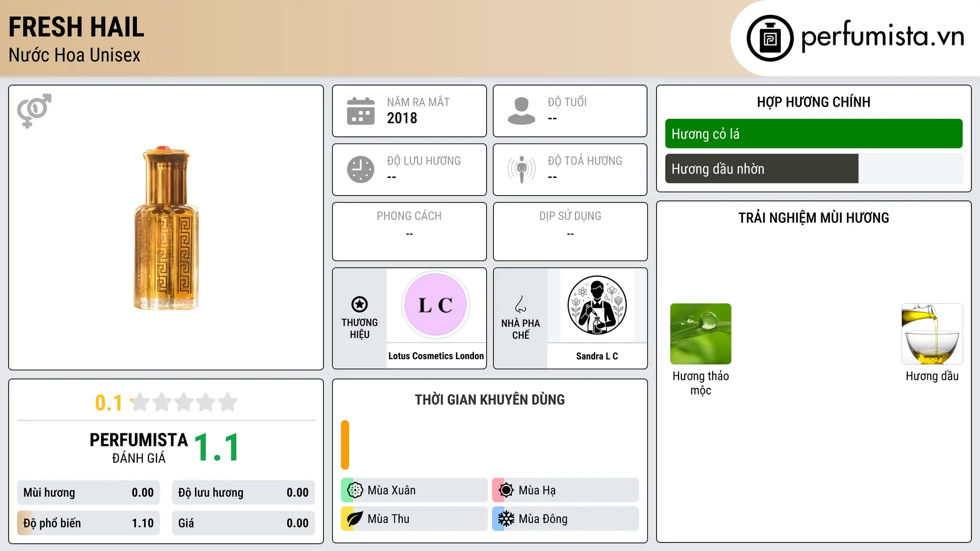This screenshot has height=551, width=980.
Task: Click the Mùi hương score row
Action: click(89, 493)
